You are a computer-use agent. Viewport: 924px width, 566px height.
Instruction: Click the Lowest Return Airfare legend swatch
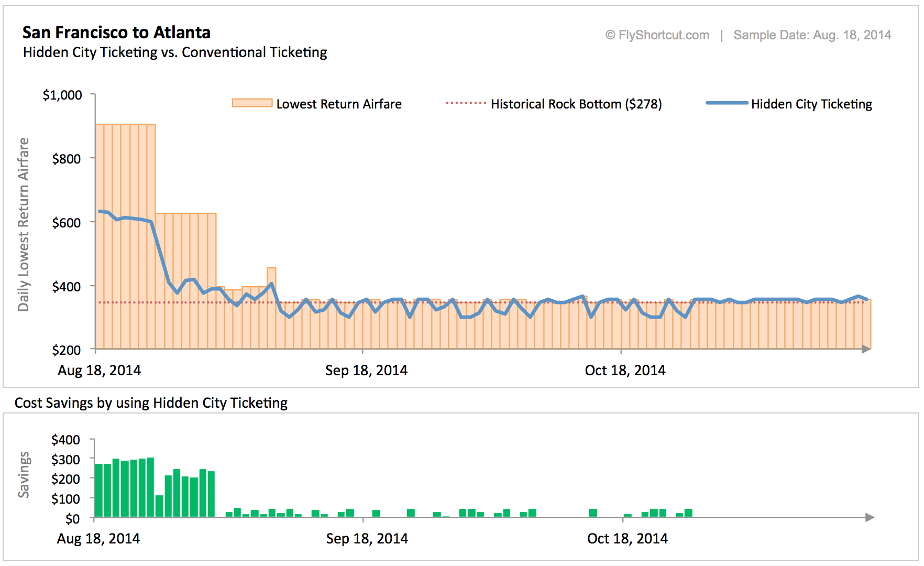[252, 103]
